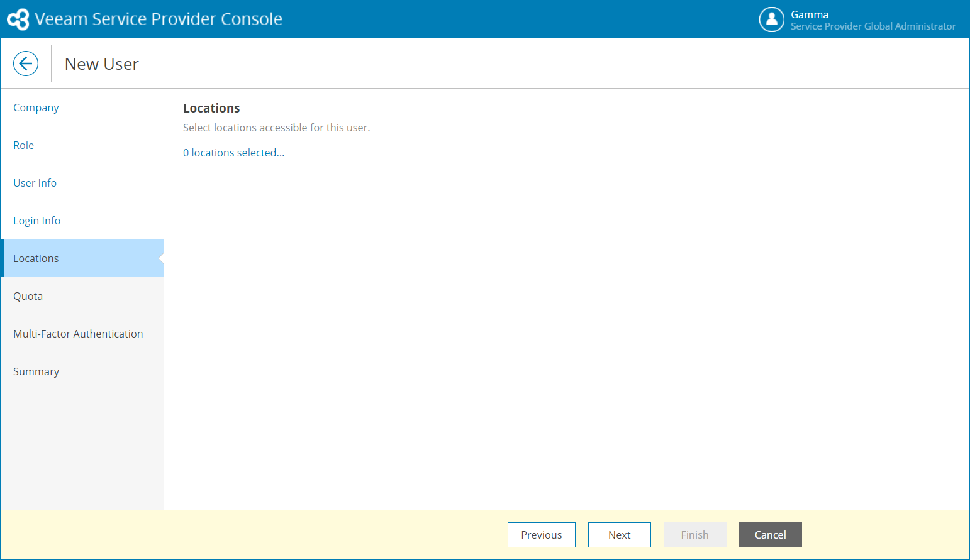Viewport: 970px width, 560px height.
Task: Click the Locations section heading
Action: pyautogui.click(x=211, y=108)
